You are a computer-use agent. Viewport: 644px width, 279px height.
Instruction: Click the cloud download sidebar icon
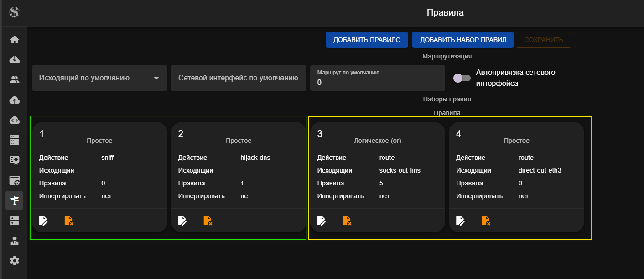[x=15, y=60]
